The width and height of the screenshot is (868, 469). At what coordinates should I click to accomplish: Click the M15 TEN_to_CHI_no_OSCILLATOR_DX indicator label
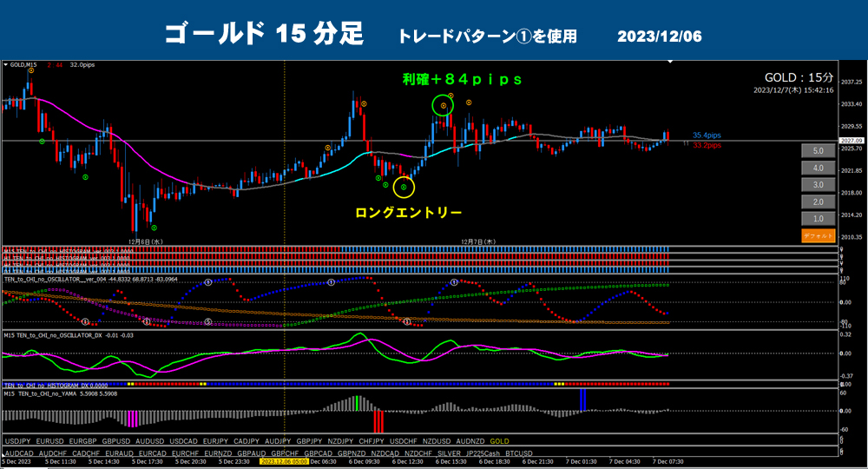[69, 335]
